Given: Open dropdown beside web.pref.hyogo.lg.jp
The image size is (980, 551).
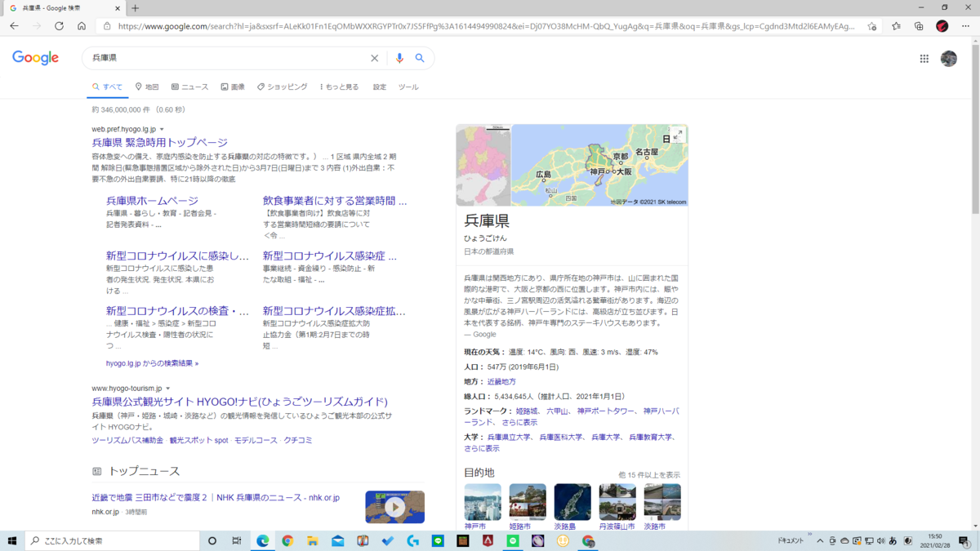Looking at the screenshot, I should [x=162, y=130].
